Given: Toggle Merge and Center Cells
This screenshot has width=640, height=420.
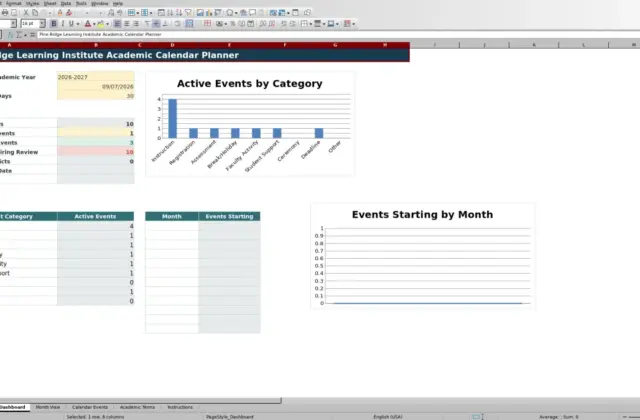Looking at the screenshot, I should coord(189,24).
